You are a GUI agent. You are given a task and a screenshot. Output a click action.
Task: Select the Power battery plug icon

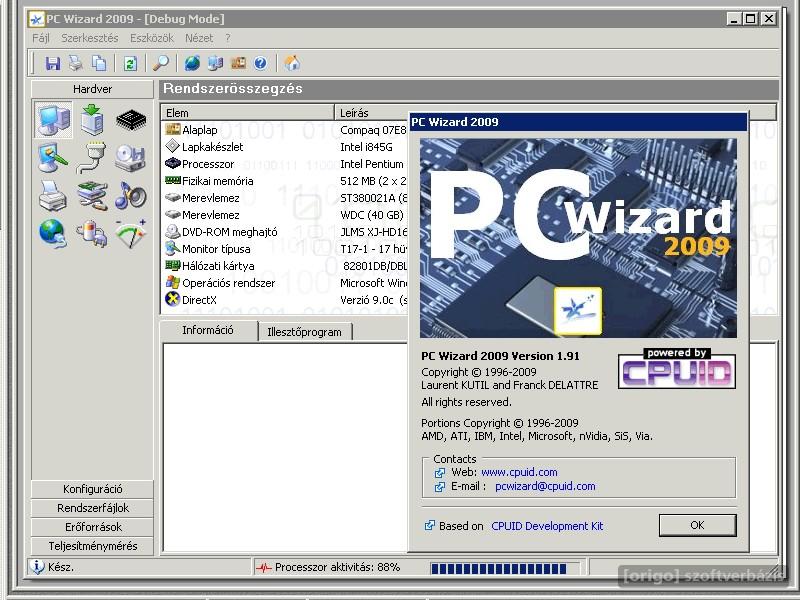[x=92, y=234]
